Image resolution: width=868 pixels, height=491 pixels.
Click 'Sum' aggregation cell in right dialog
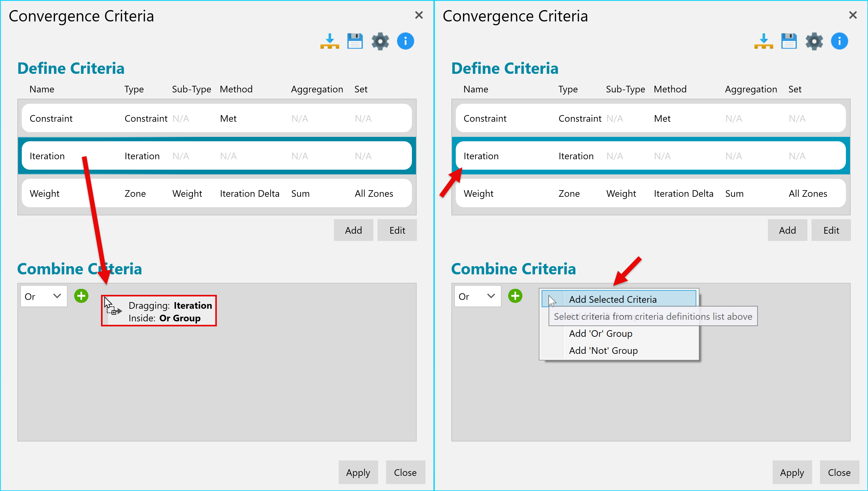[734, 194]
